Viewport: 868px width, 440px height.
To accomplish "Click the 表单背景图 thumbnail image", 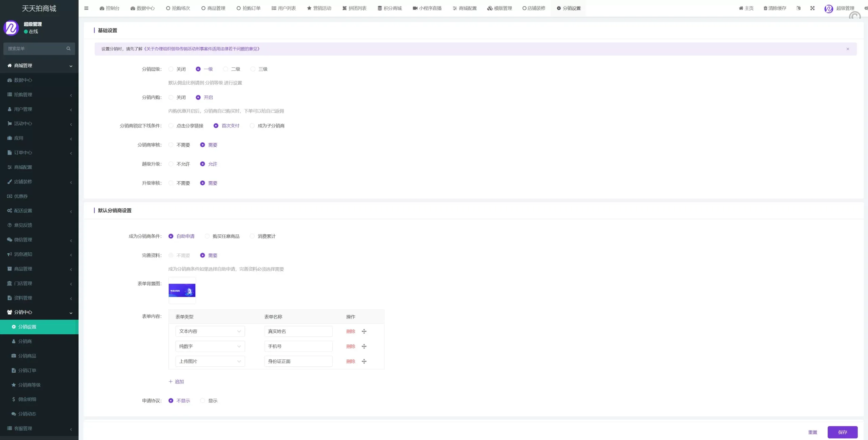I will (182, 290).
